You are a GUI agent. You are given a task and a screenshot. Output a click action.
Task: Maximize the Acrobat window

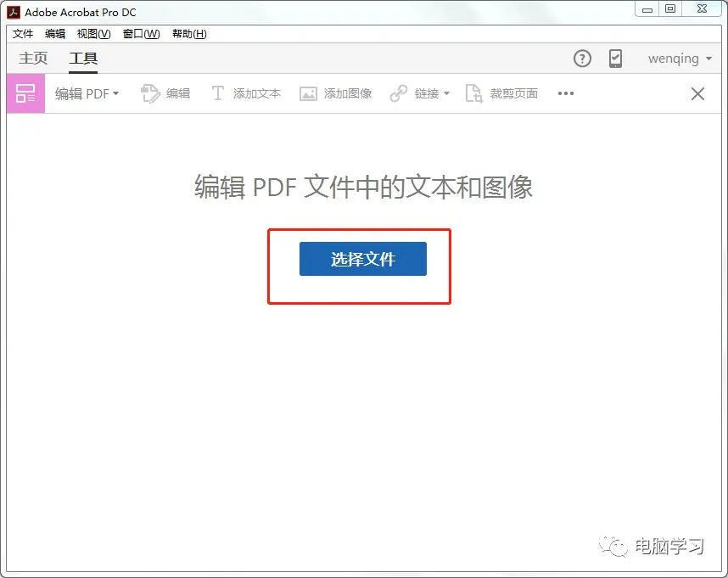click(670, 9)
